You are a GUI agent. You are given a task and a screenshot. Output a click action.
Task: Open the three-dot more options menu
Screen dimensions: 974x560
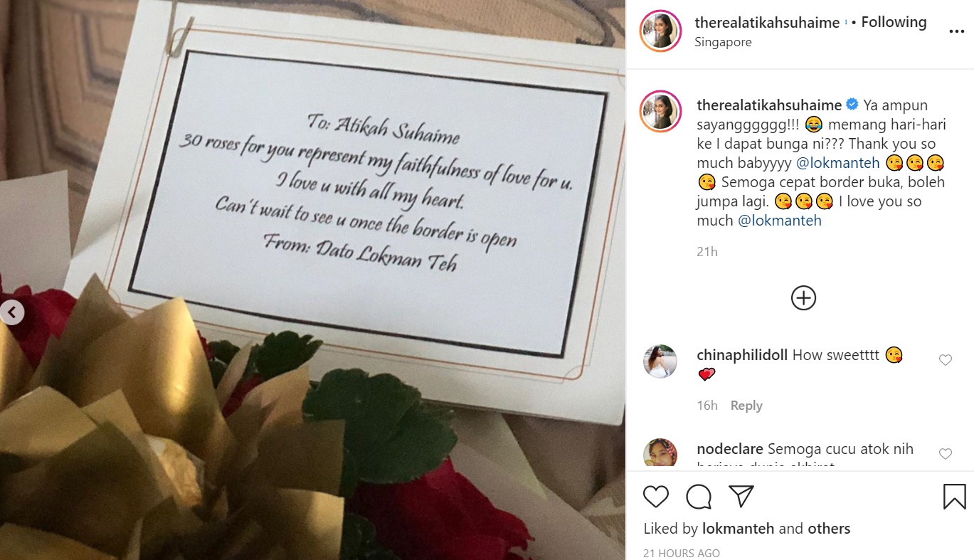click(956, 31)
